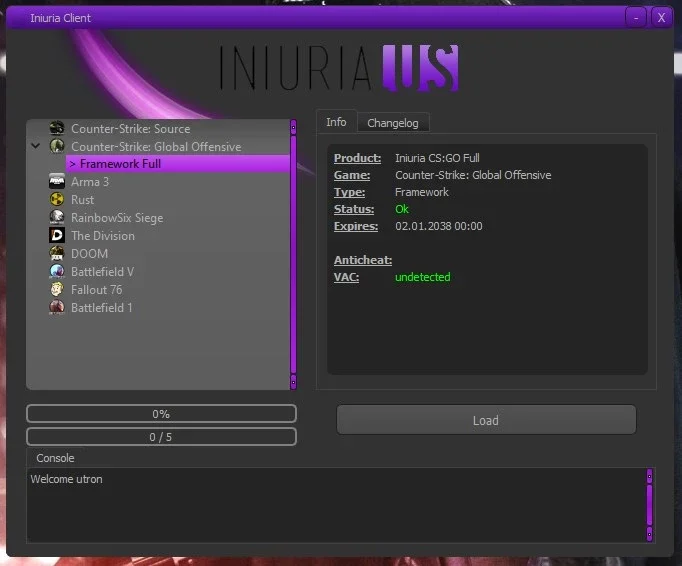Click the green 'undetected' VAC value
This screenshot has height=566, width=682.
[423, 277]
